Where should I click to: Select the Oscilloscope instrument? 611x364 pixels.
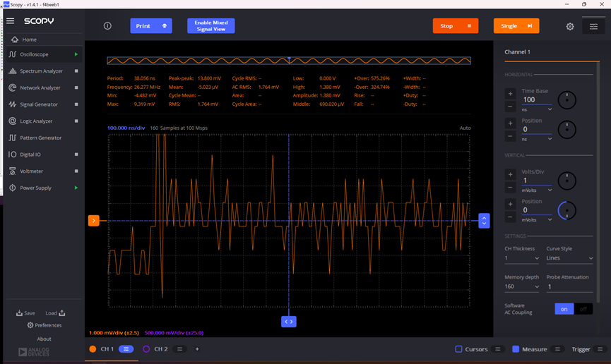coord(44,54)
